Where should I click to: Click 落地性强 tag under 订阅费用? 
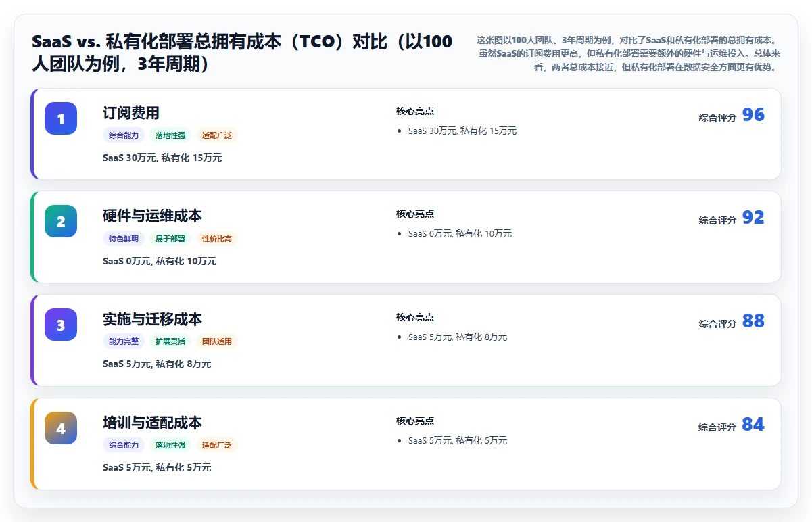170,135
